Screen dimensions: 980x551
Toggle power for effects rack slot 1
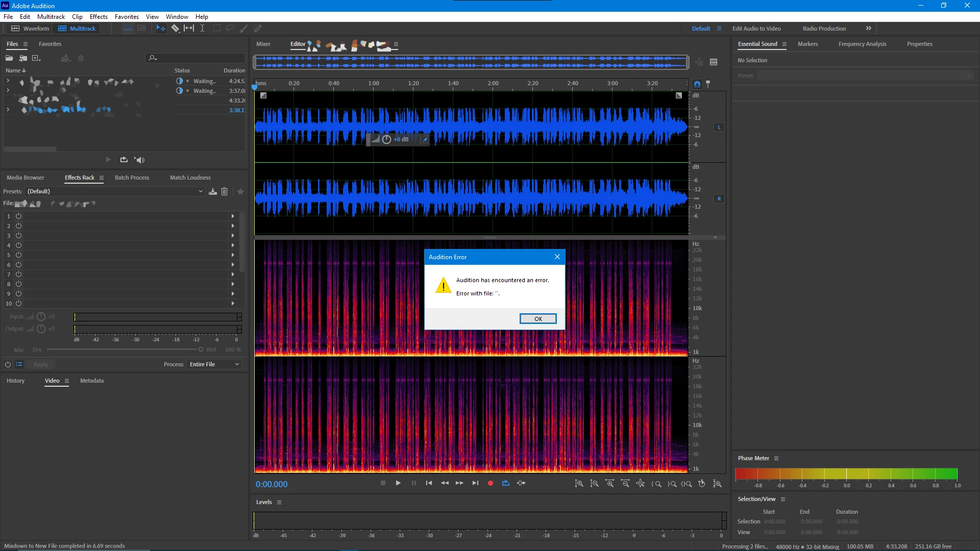[x=18, y=216]
